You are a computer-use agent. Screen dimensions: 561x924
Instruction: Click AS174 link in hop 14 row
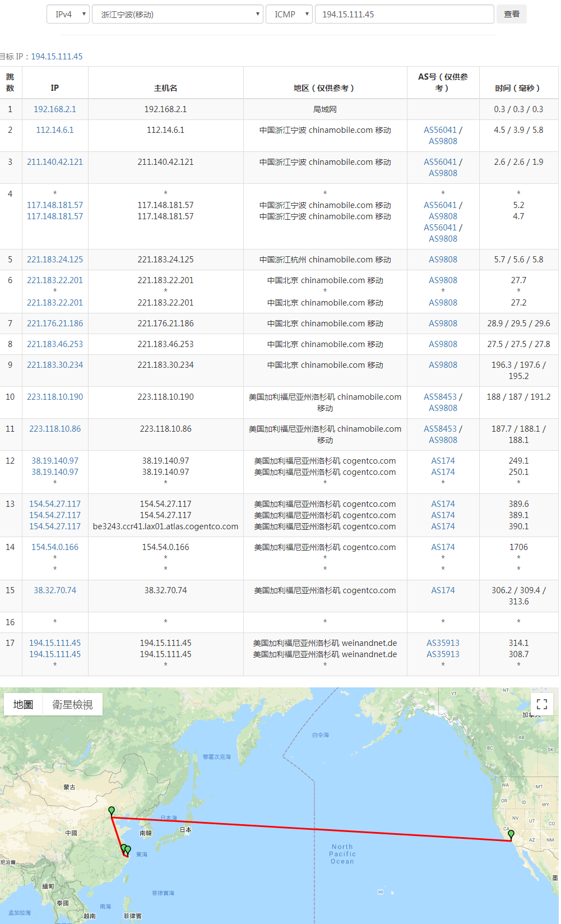(443, 547)
